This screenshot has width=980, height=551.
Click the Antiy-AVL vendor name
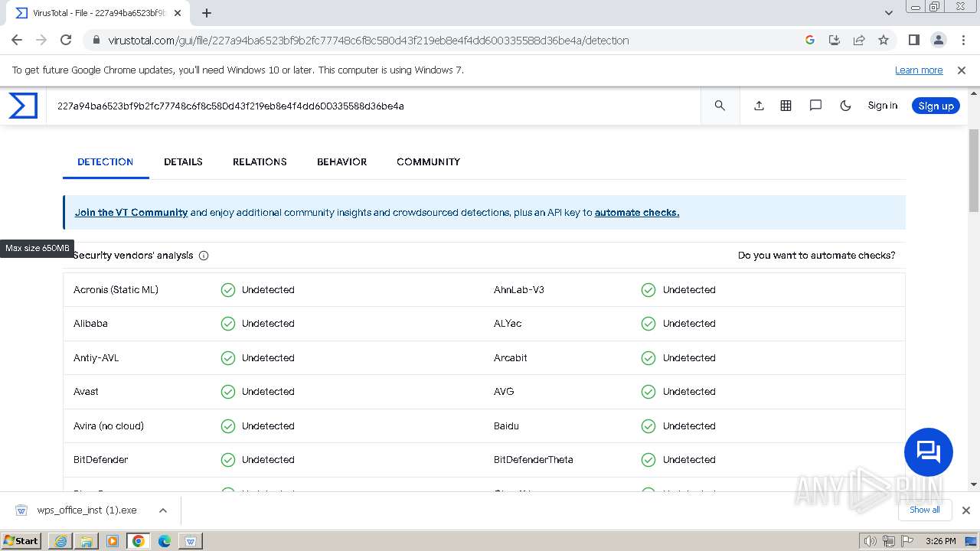(x=96, y=358)
